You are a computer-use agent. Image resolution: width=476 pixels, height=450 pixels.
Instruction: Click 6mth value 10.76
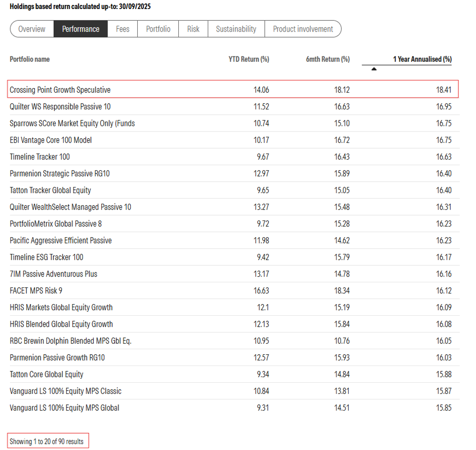click(342, 341)
